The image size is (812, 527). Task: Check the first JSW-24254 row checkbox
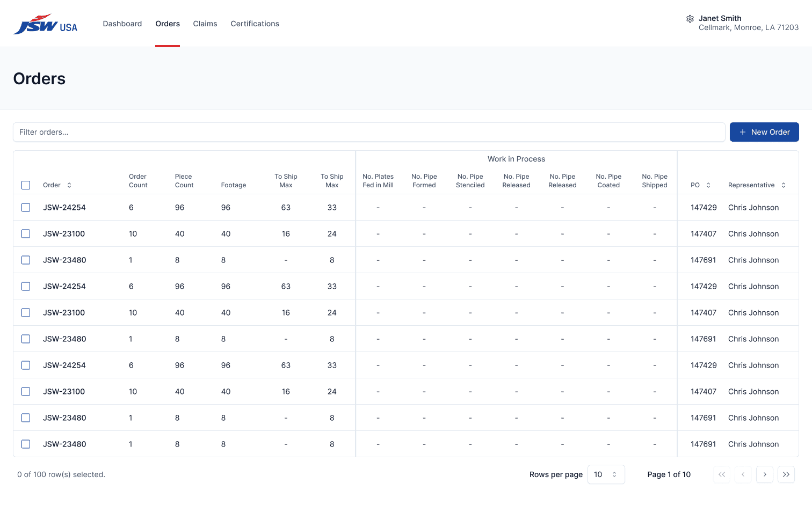26,207
